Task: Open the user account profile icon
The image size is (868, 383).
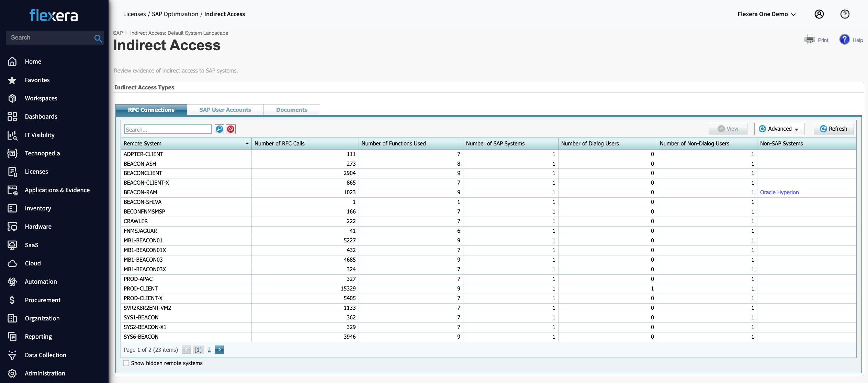Action: [819, 14]
